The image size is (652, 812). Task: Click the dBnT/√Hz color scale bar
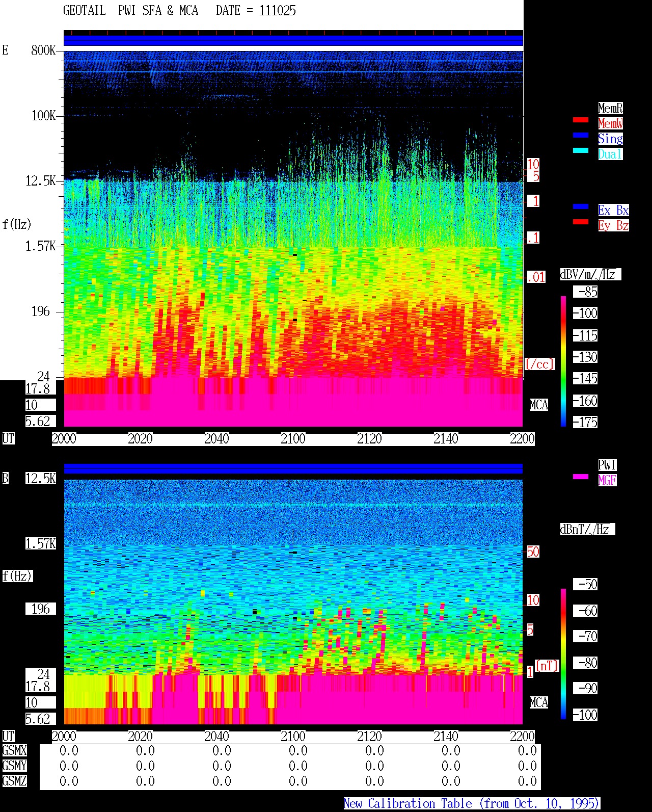[x=563, y=653]
